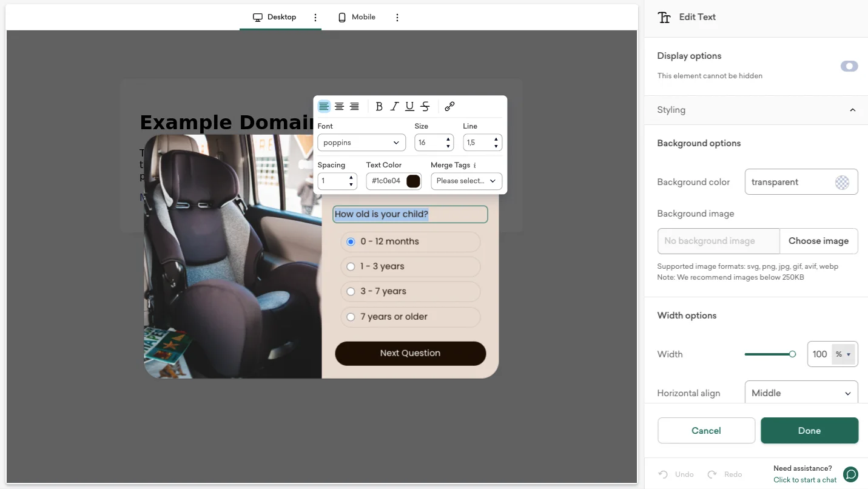Screen dimensions: 868x489
Task: Select the 7 years or older option
Action: coord(411,317)
